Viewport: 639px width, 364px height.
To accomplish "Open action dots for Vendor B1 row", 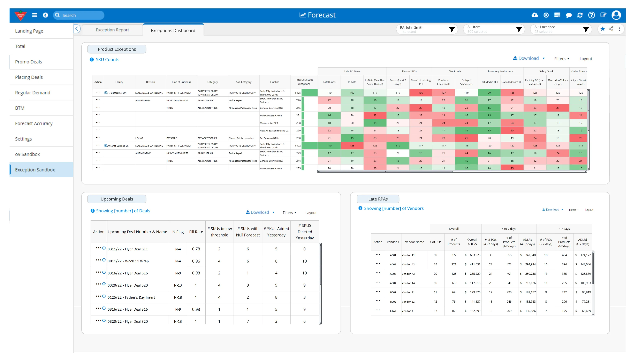I will pos(378,291).
